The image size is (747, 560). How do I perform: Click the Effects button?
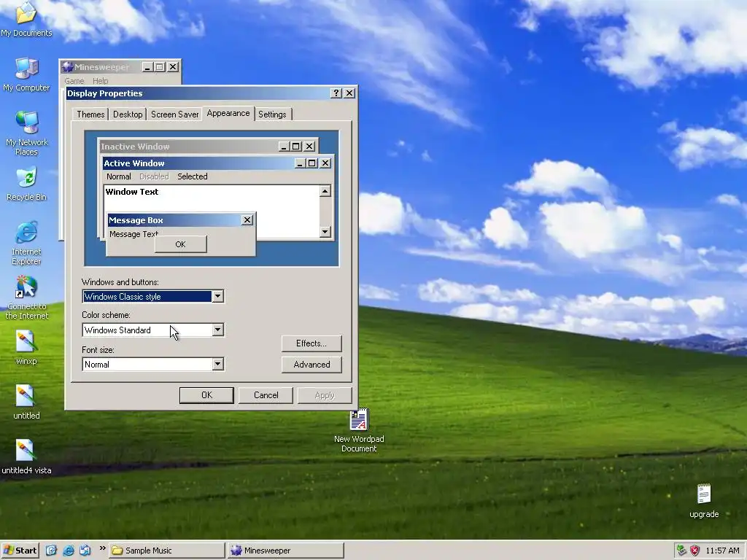pos(311,343)
